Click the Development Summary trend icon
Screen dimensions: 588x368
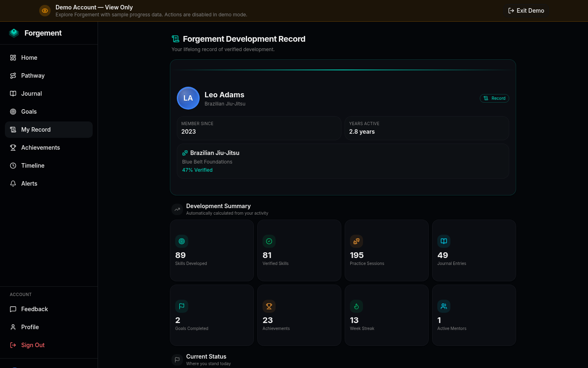[177, 209]
